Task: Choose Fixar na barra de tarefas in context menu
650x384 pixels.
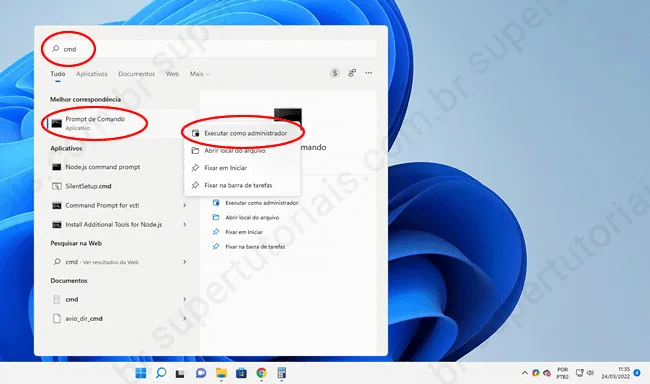Action: [x=242, y=185]
